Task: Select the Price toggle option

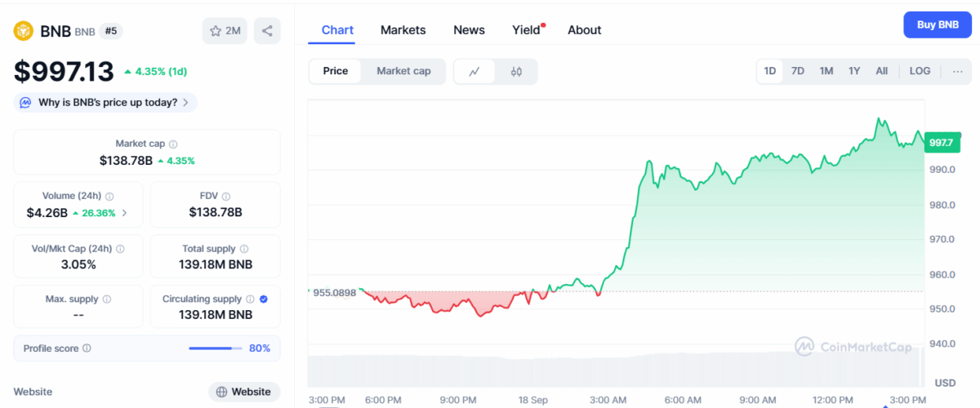Action: 336,71
